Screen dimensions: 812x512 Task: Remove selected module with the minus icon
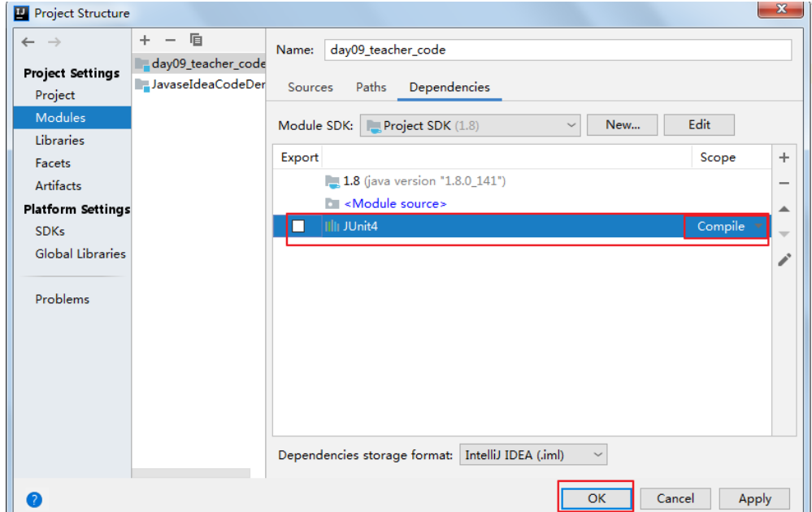(171, 40)
